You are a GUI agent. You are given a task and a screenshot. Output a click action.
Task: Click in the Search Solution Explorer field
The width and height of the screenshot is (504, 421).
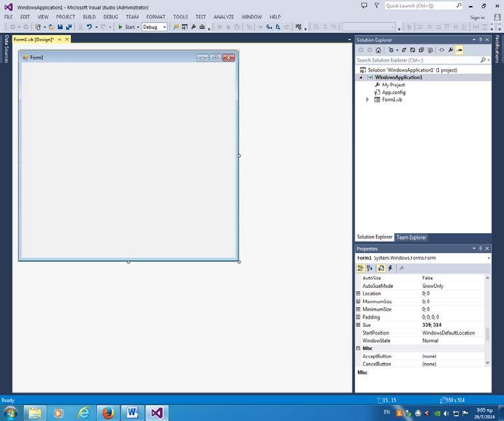tap(417, 60)
